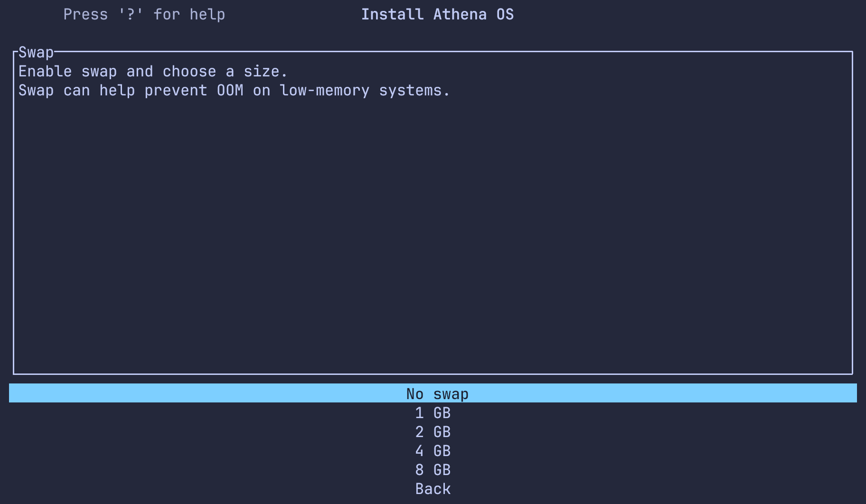The width and height of the screenshot is (866, 504).
Task: Select the 4 GB swap option
Action: (x=433, y=451)
